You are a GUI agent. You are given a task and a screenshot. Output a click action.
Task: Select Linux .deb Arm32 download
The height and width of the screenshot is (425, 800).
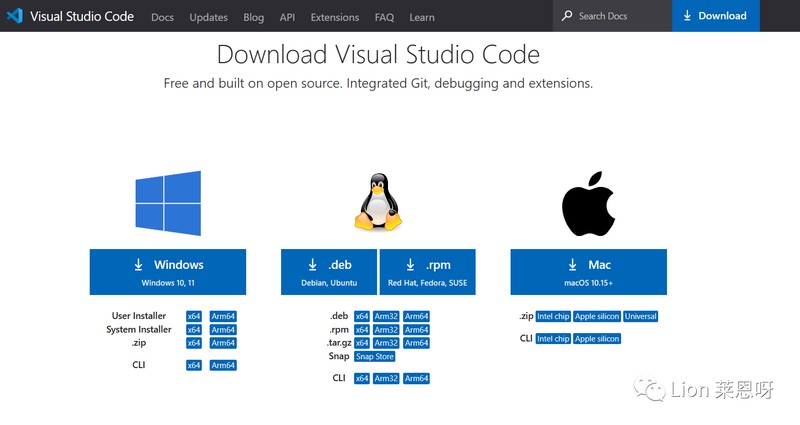point(386,316)
